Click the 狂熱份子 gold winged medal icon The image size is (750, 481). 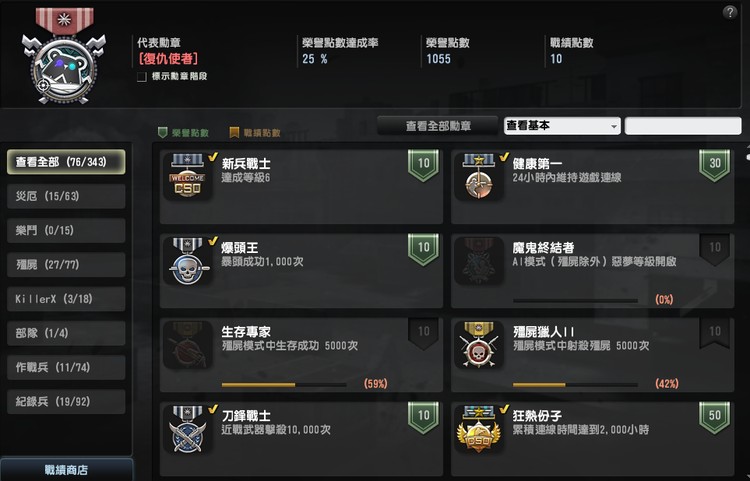coord(479,429)
